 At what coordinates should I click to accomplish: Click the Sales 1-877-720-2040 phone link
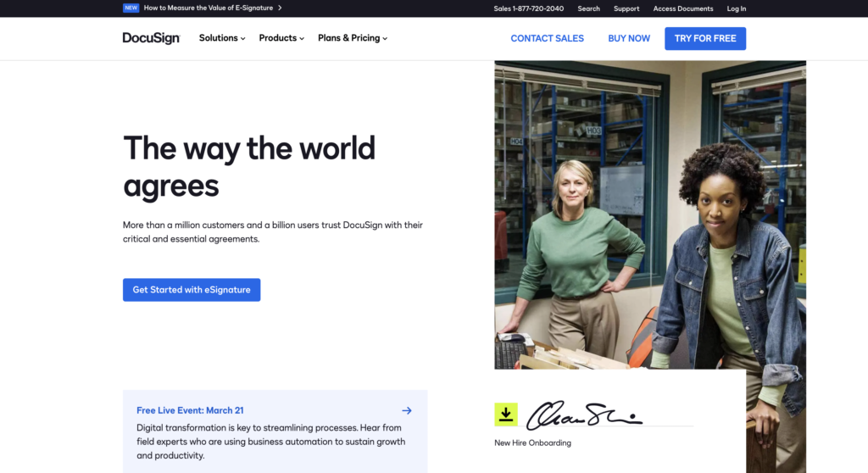point(529,8)
